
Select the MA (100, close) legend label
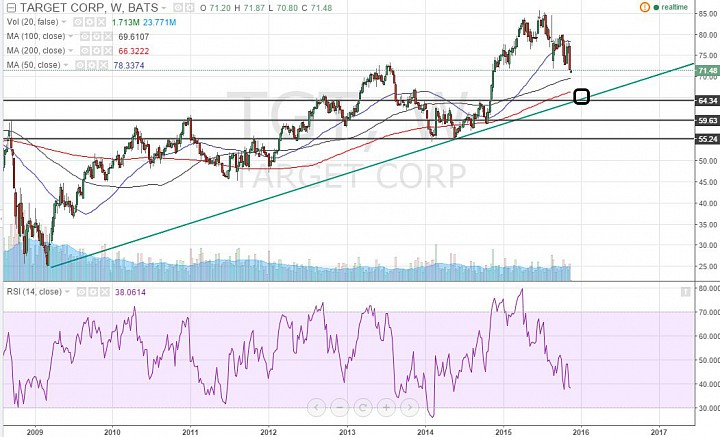(36, 36)
